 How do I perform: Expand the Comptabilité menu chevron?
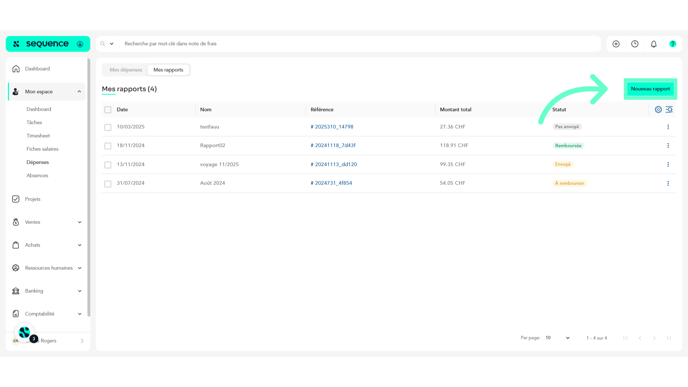(x=79, y=314)
